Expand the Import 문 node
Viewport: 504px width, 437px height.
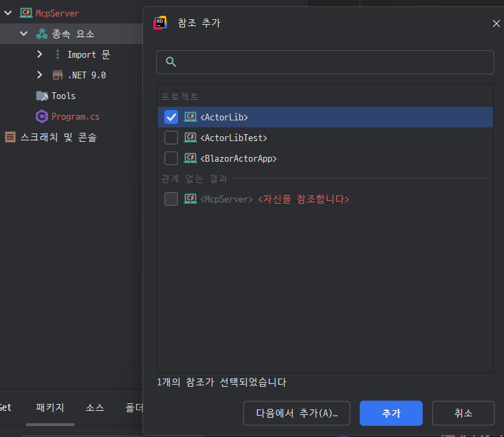pyautogui.click(x=40, y=54)
